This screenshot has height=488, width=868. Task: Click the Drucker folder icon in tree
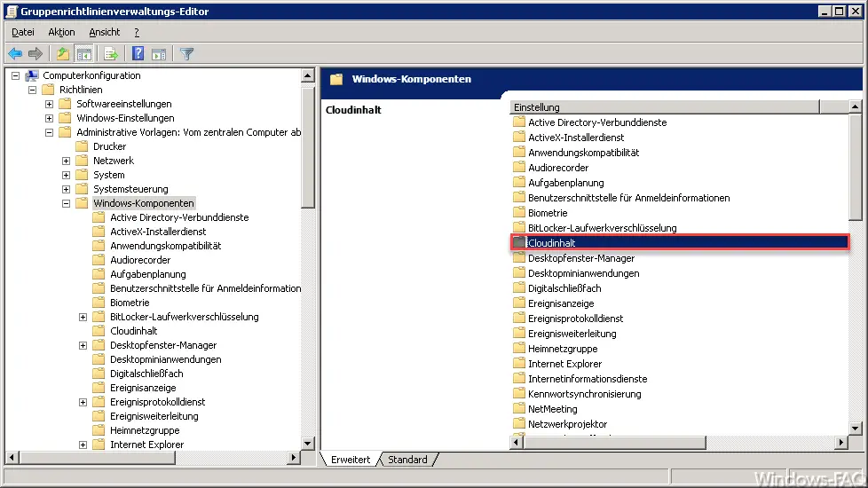(82, 146)
